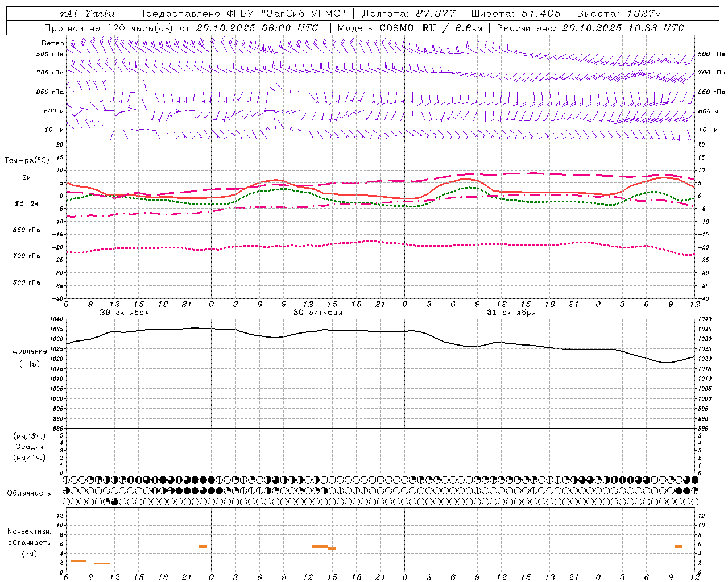Click the (мм/1ч.) precipitation unit label
Screen dimensions: 728x582
30,458
